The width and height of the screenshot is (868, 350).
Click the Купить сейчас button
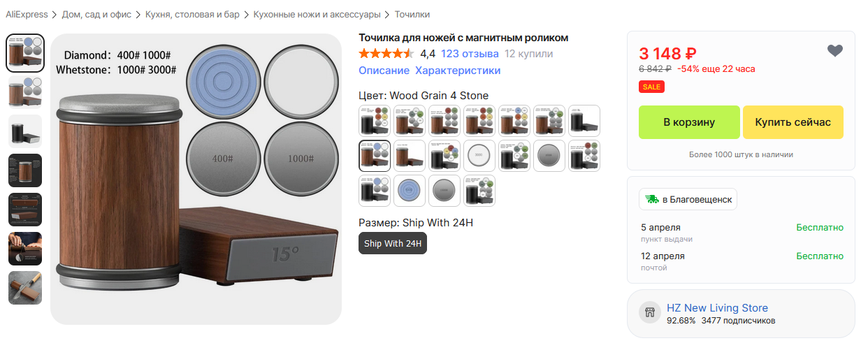coord(793,122)
